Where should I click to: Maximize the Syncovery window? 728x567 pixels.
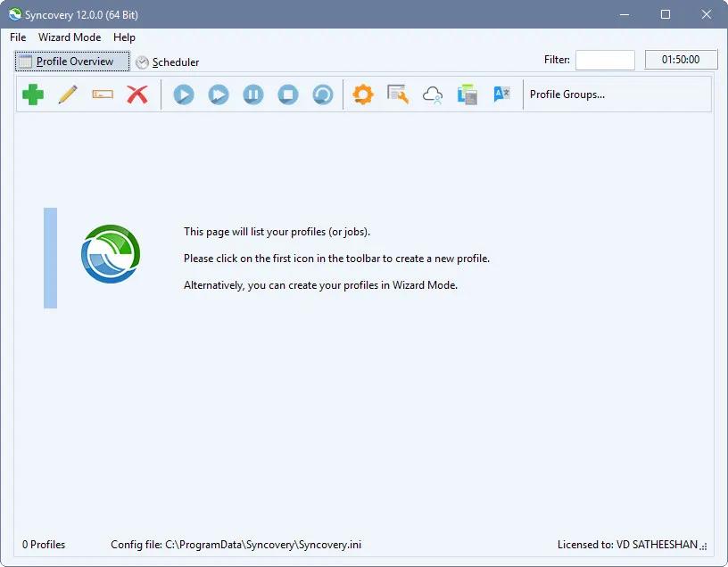(x=666, y=14)
